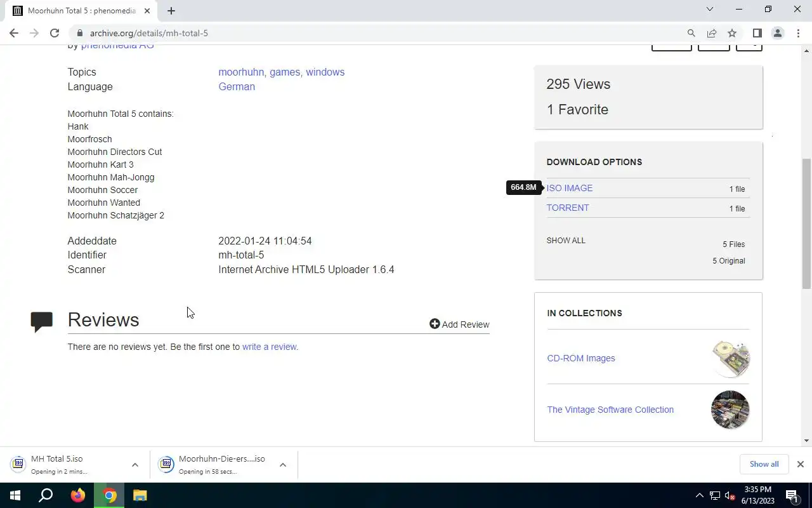Open the games topic link
This screenshot has width=812, height=508.
[285, 72]
